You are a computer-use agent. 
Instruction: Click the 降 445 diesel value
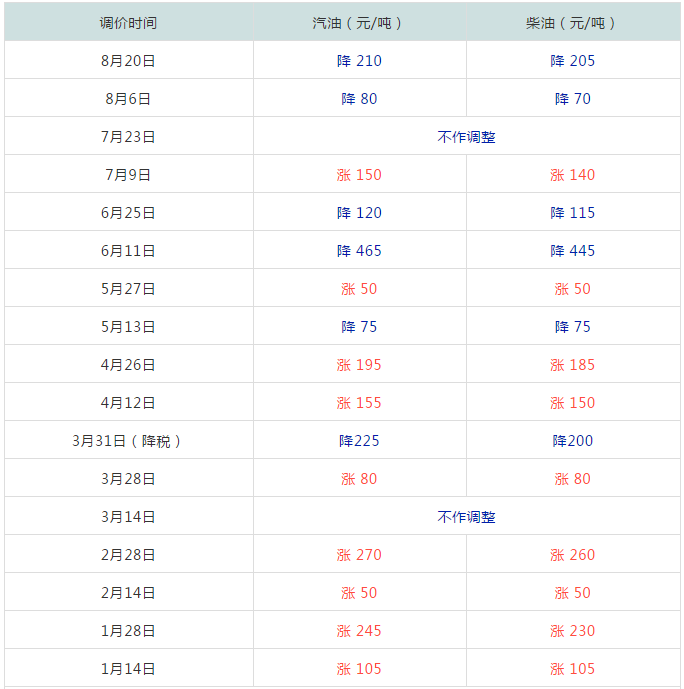click(572, 251)
